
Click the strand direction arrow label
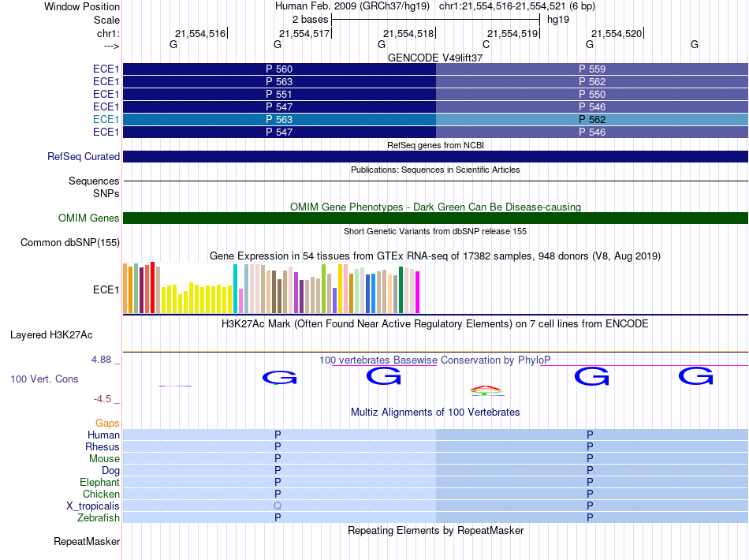click(111, 46)
